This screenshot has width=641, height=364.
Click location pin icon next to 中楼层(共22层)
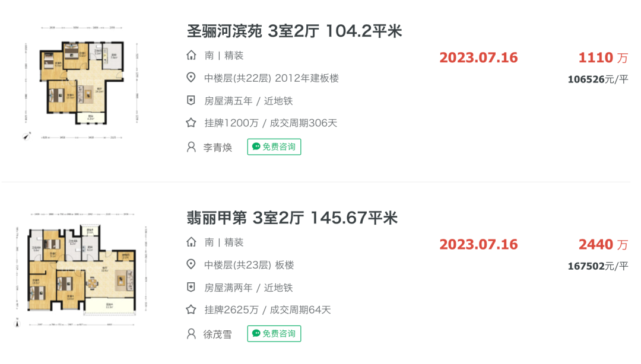click(x=191, y=77)
